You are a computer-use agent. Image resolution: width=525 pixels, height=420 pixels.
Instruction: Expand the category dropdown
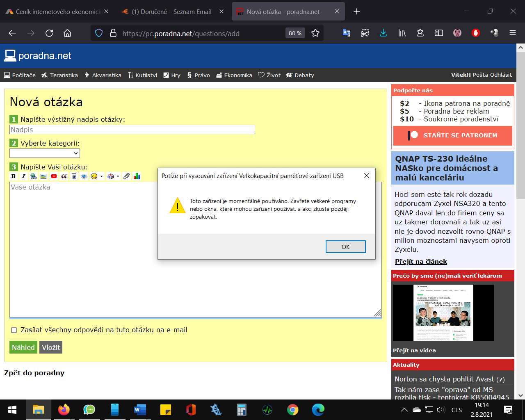45,153
